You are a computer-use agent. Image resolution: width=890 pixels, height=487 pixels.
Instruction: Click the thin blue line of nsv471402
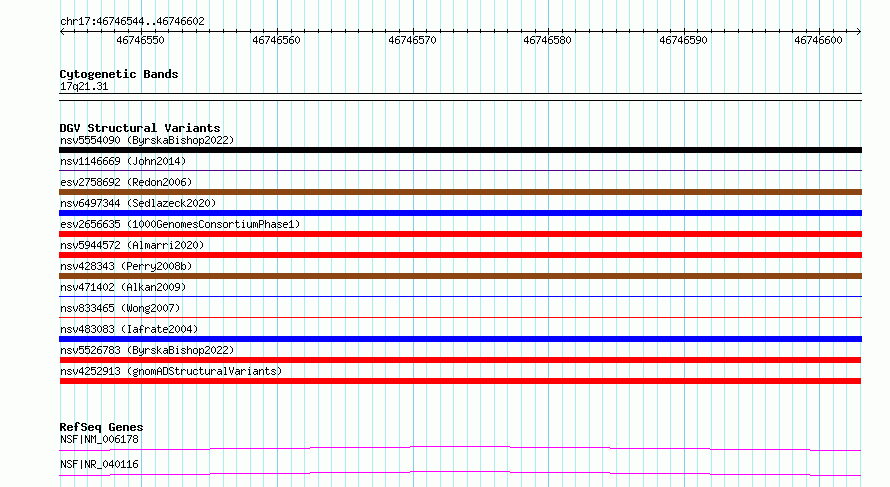[x=460, y=296]
